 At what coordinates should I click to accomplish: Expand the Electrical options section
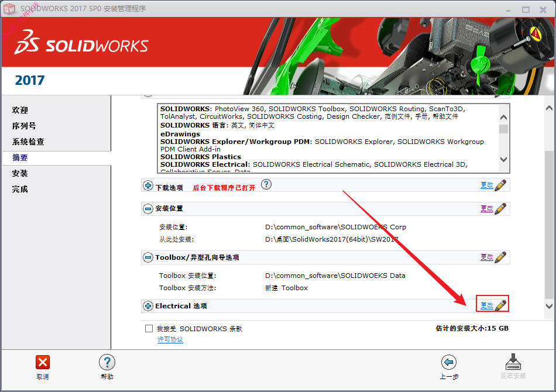[x=148, y=305]
